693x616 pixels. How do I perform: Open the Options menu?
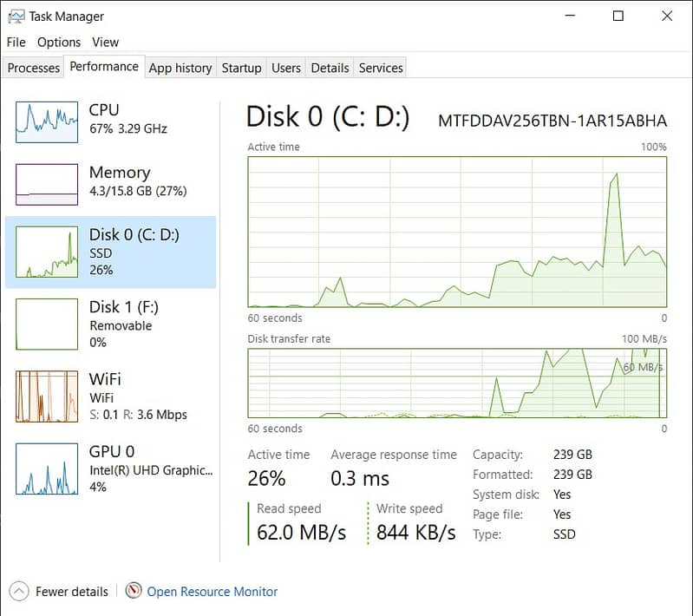(x=59, y=42)
